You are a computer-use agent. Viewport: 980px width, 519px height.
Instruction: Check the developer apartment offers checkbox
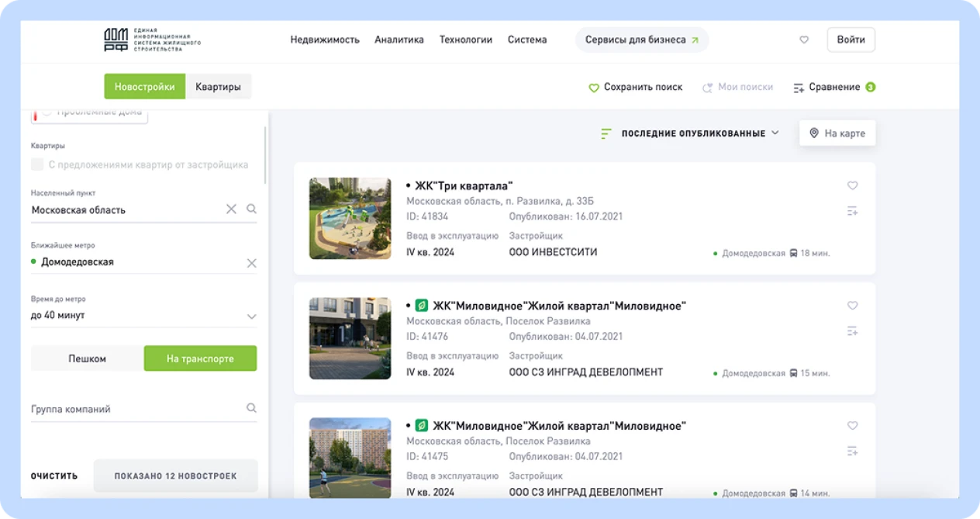(x=37, y=164)
